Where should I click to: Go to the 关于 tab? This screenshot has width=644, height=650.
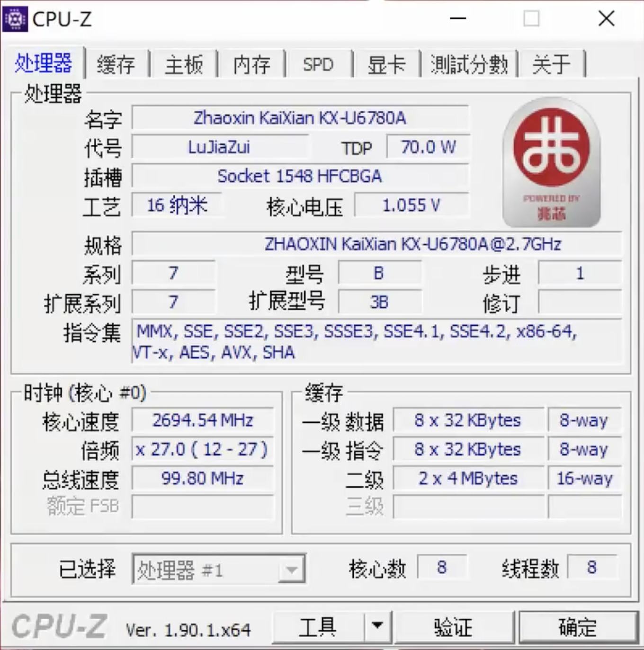tap(552, 64)
